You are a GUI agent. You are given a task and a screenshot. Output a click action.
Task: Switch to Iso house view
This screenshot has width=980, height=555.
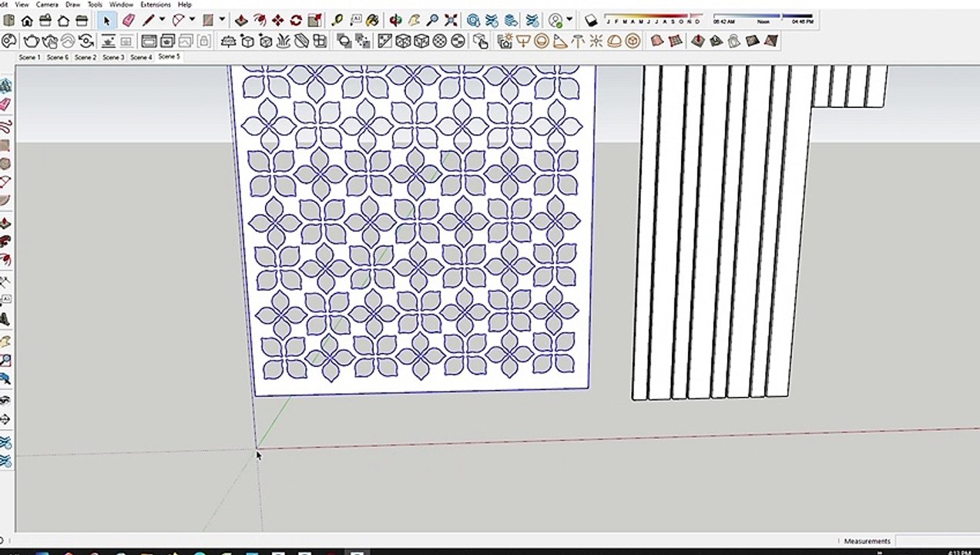[27, 21]
